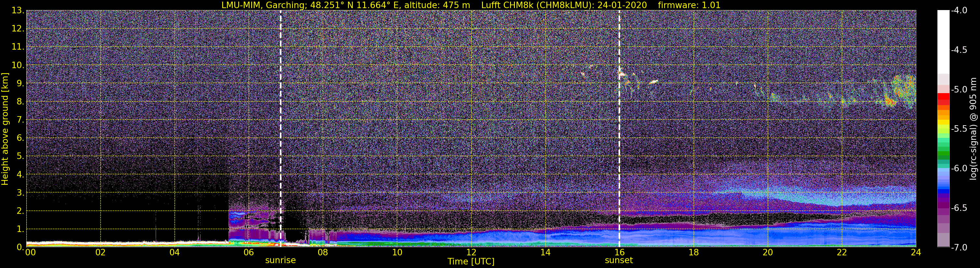Click 'LMU-MIM, Garching' in the title
The width and height of the screenshot is (980, 268).
pos(263,5)
